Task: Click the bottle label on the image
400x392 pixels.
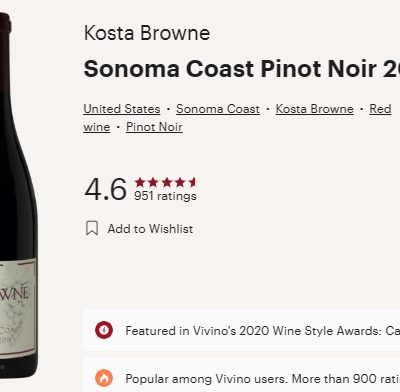Action: pyautogui.click(x=18, y=308)
